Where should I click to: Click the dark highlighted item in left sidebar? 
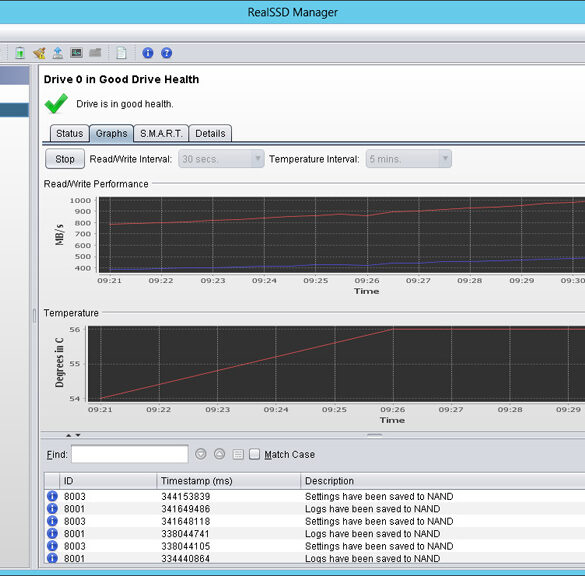pos(14,110)
